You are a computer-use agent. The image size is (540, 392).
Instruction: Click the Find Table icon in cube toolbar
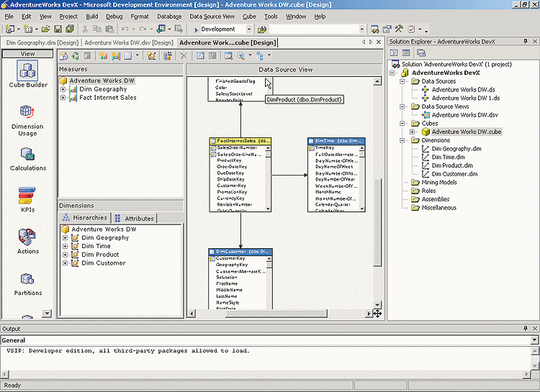(228, 56)
